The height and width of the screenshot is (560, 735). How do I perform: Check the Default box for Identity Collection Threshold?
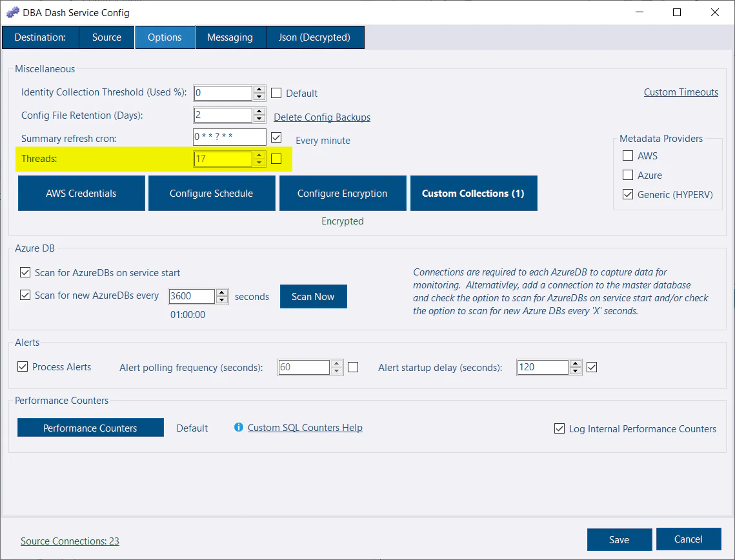click(276, 93)
